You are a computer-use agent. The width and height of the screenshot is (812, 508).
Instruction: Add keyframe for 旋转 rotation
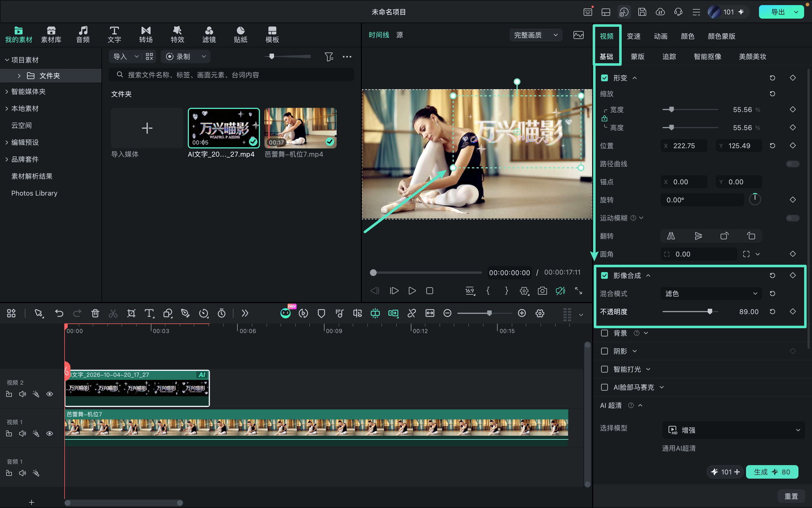tap(793, 200)
